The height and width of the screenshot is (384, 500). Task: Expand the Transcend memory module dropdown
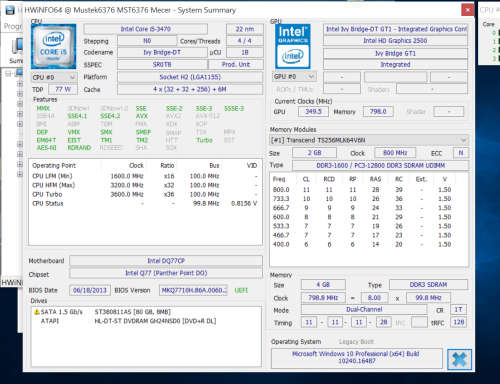pos(369,140)
